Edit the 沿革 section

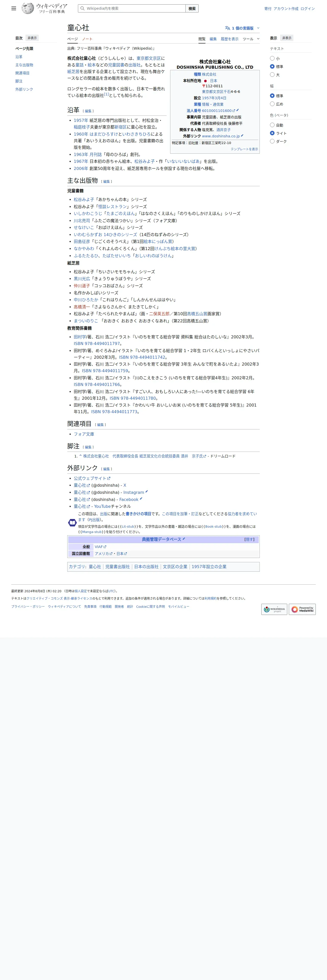coord(88,111)
